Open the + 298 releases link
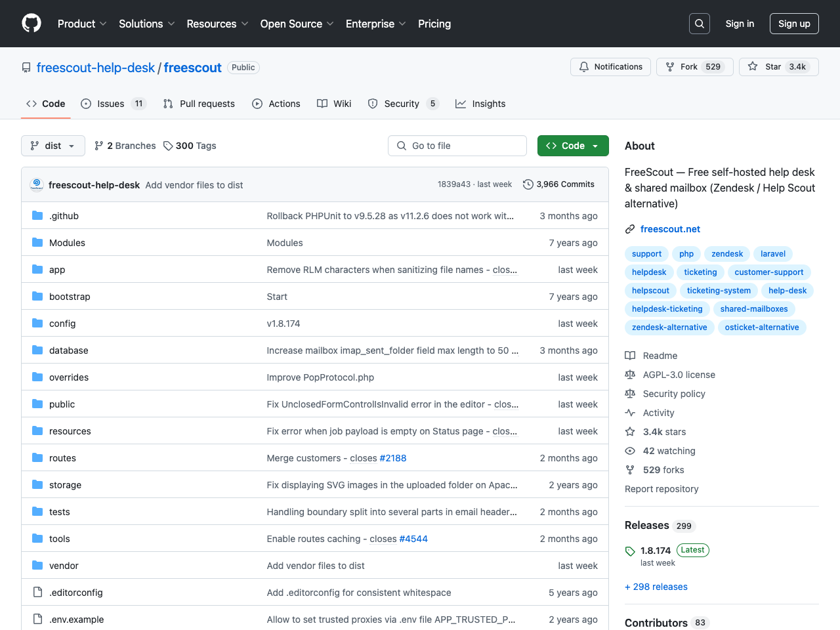This screenshot has height=630, width=840. (x=656, y=587)
